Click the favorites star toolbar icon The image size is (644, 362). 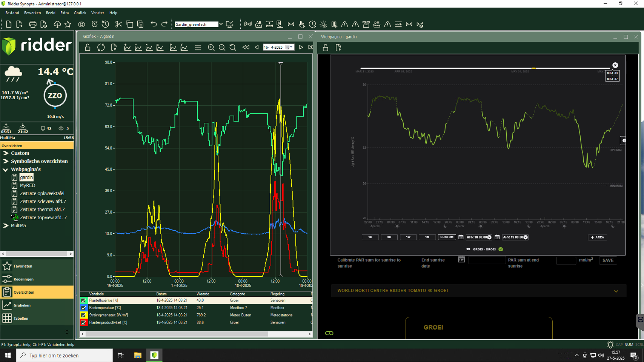68,25
